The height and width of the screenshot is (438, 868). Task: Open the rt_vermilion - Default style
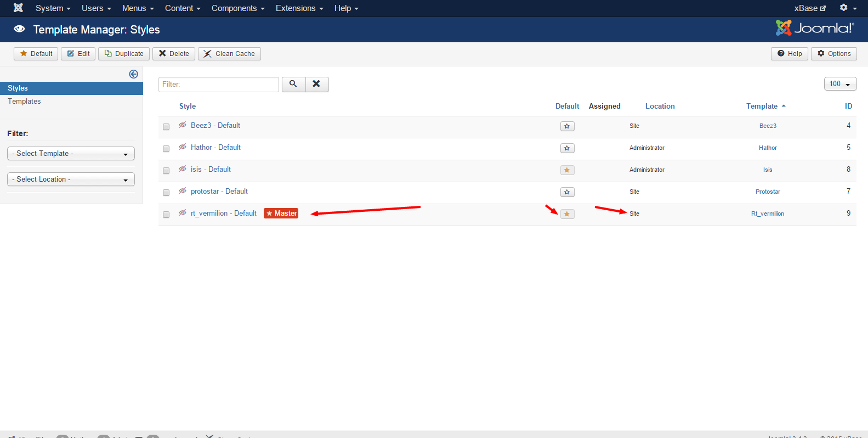[x=224, y=214]
